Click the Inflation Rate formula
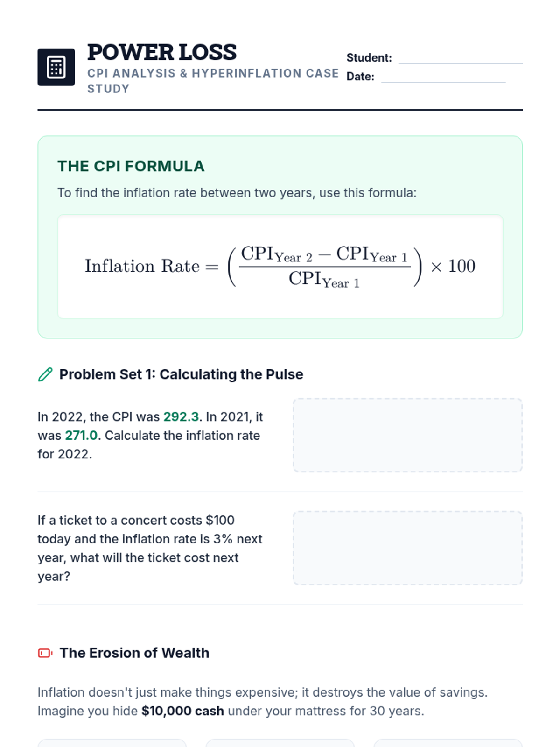 [x=280, y=267]
